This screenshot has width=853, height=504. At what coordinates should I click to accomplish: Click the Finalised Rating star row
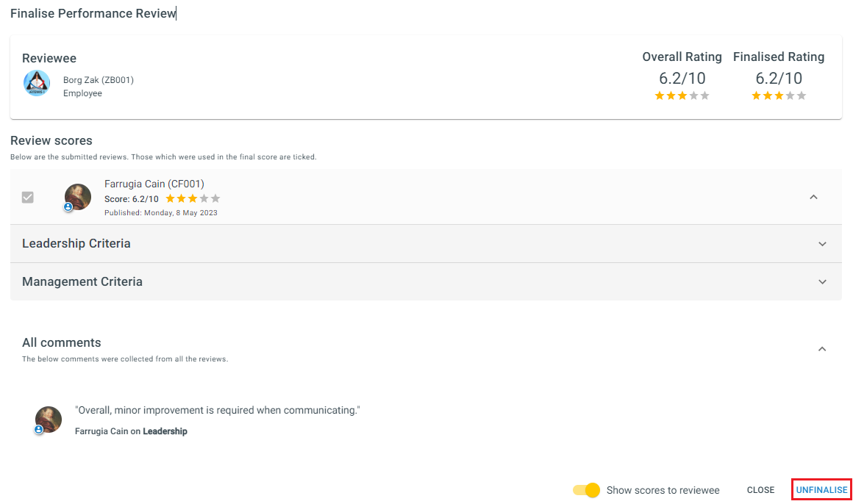[x=779, y=96]
